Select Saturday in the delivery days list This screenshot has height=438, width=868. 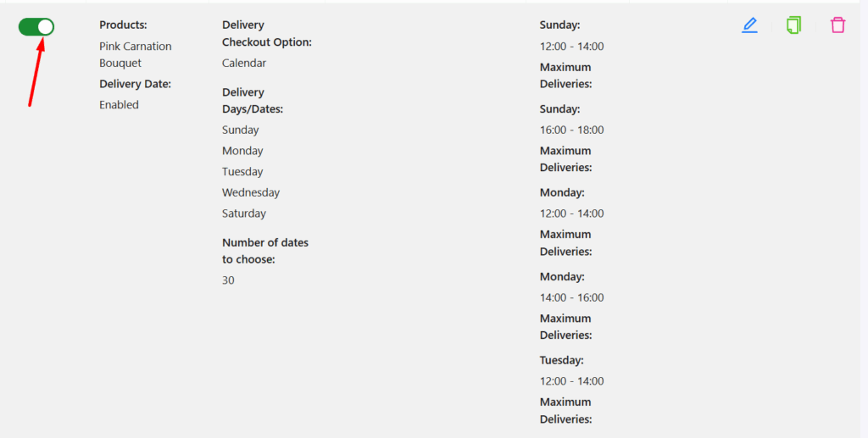pyautogui.click(x=244, y=213)
